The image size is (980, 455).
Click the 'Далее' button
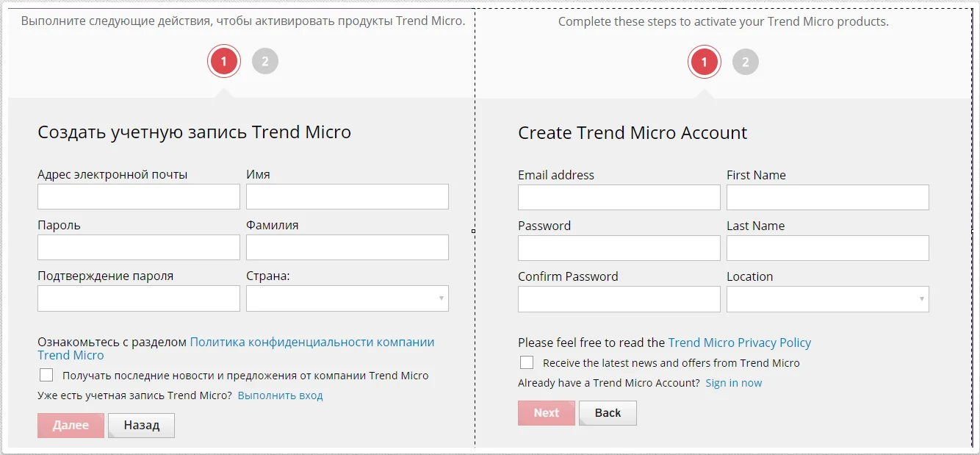71,426
